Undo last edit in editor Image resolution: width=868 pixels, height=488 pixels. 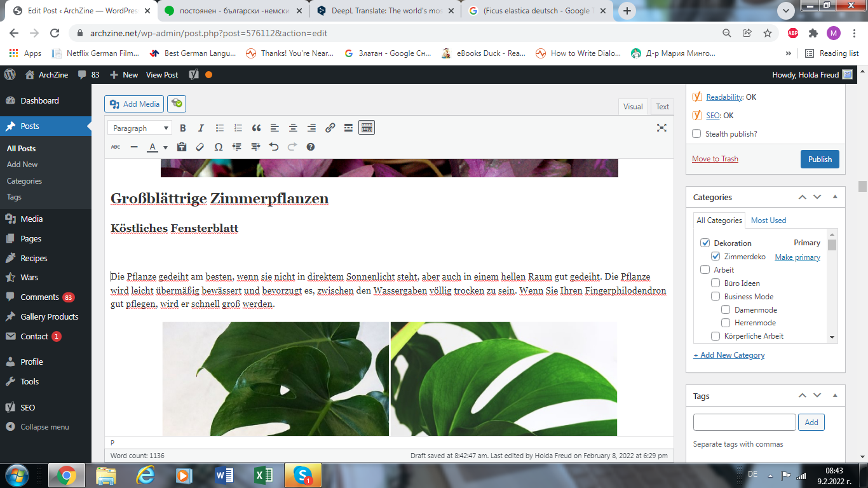274,147
